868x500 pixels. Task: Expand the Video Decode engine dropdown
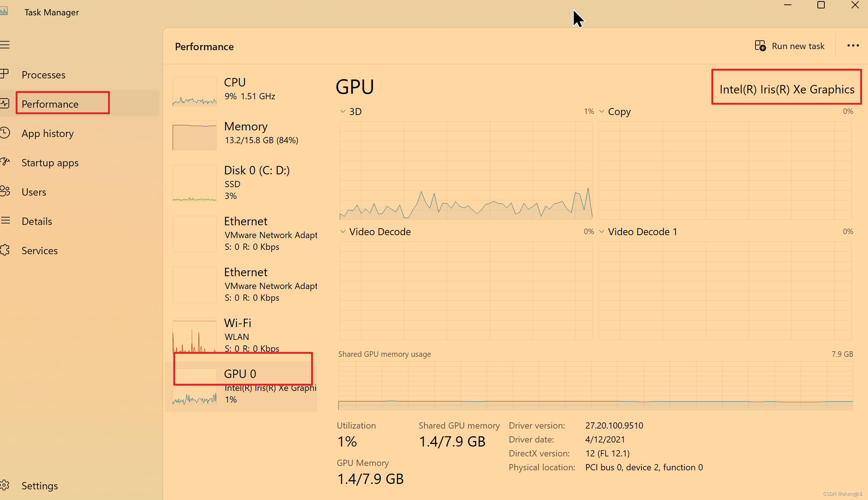point(343,232)
